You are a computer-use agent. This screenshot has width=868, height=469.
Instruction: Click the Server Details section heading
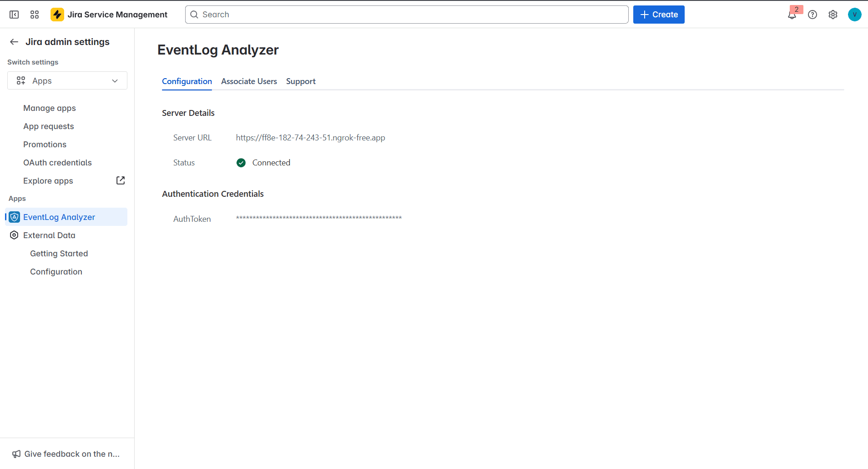(188, 113)
